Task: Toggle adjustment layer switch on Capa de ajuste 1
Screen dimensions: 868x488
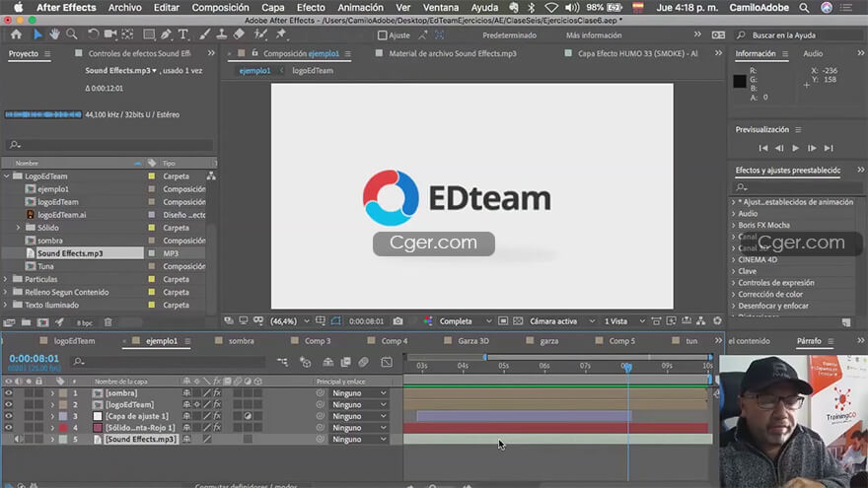Action: coord(248,416)
